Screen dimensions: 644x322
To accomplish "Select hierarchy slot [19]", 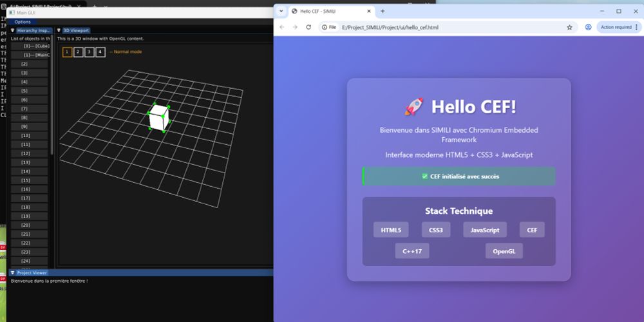I will coord(29,216).
